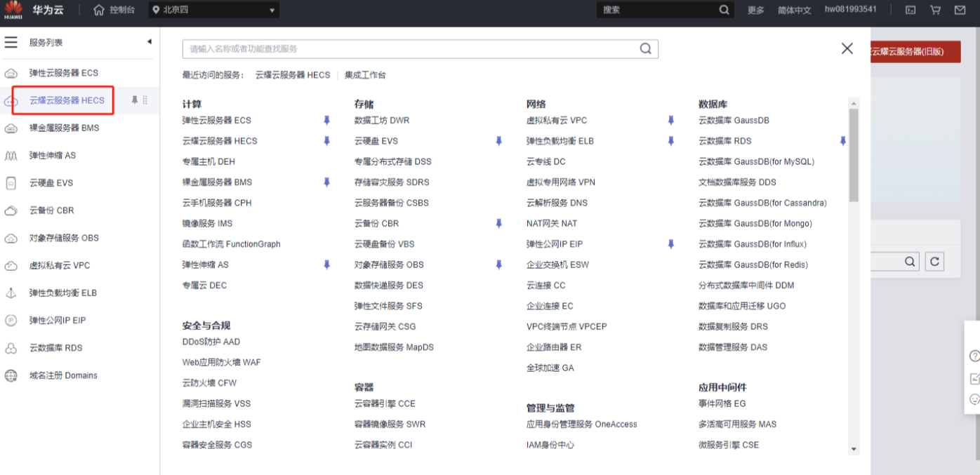The width and height of the screenshot is (980, 475).
Task: Click the 对象存储服务 OBS sidebar icon
Action: [11, 238]
